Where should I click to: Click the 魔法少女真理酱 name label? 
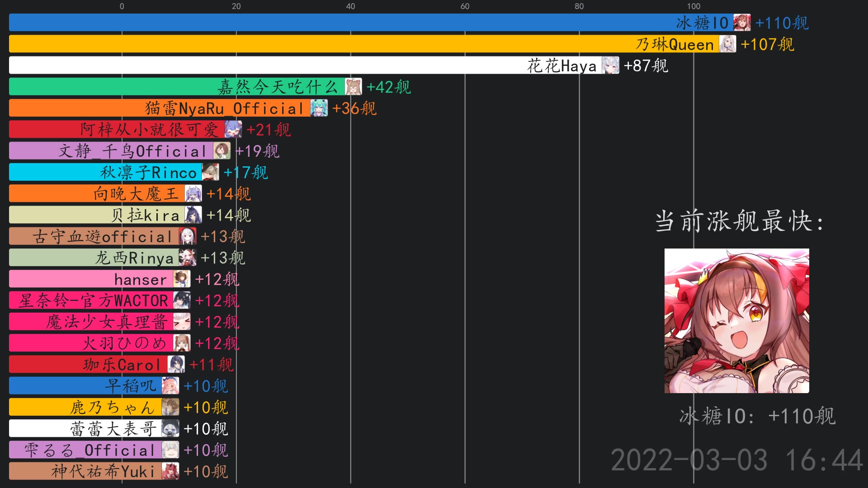(107, 322)
